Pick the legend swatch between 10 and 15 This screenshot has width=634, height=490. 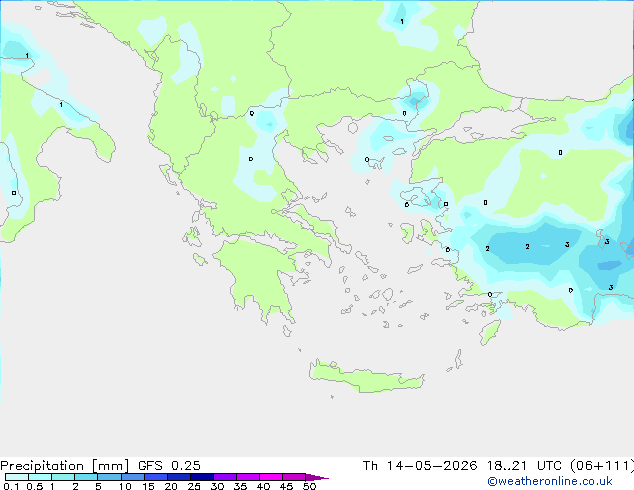[133, 477]
